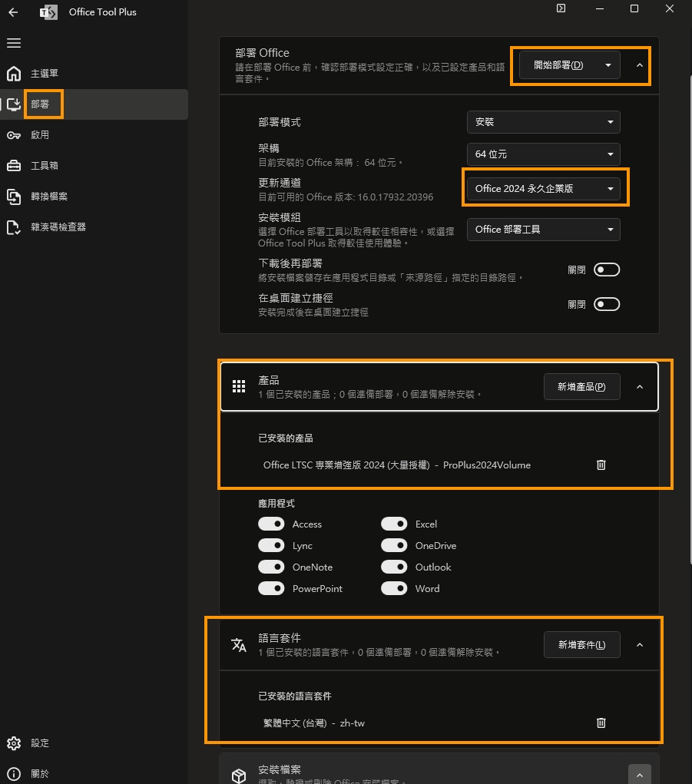The width and height of the screenshot is (692, 784).
Task: Disable the Excel application toggle
Action: [x=394, y=524]
